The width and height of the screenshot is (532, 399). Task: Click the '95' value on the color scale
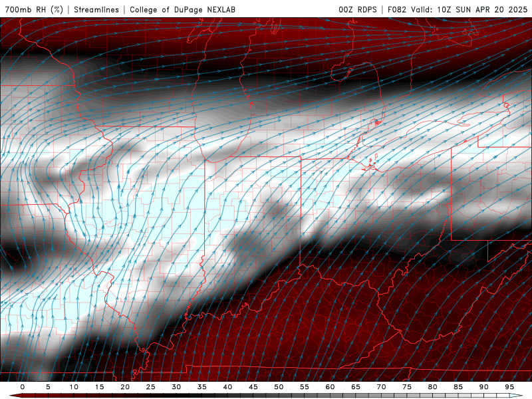pos(509,387)
